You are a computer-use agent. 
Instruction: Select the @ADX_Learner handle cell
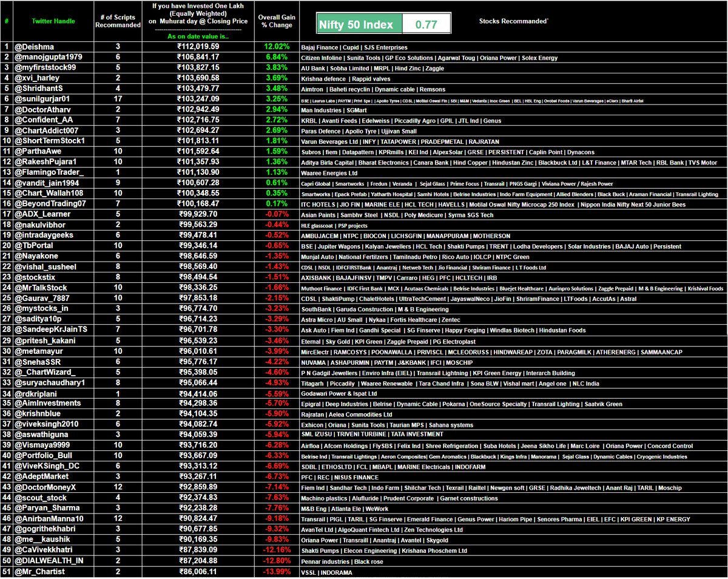click(x=53, y=214)
